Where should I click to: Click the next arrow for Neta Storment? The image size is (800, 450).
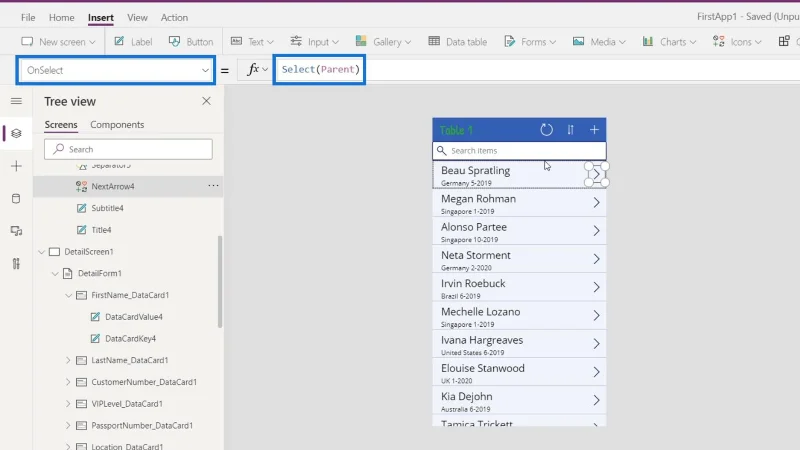[x=596, y=259]
